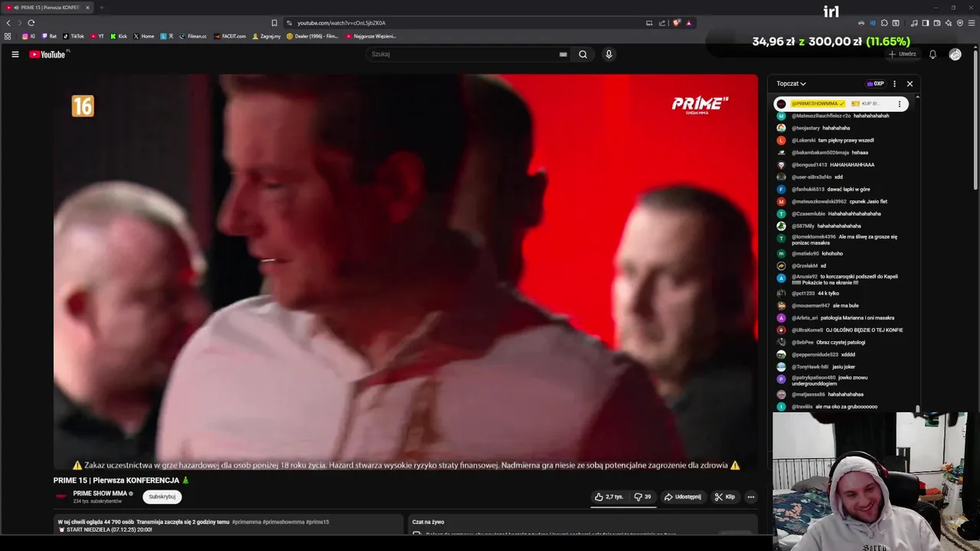The width and height of the screenshot is (980, 551).
Task: Open the IG bookmark
Action: (x=28, y=36)
